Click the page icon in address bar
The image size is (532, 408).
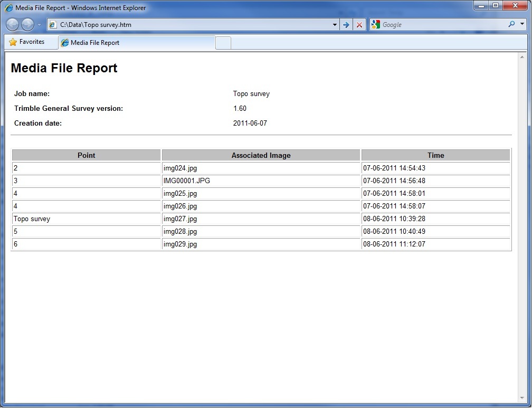[53, 25]
